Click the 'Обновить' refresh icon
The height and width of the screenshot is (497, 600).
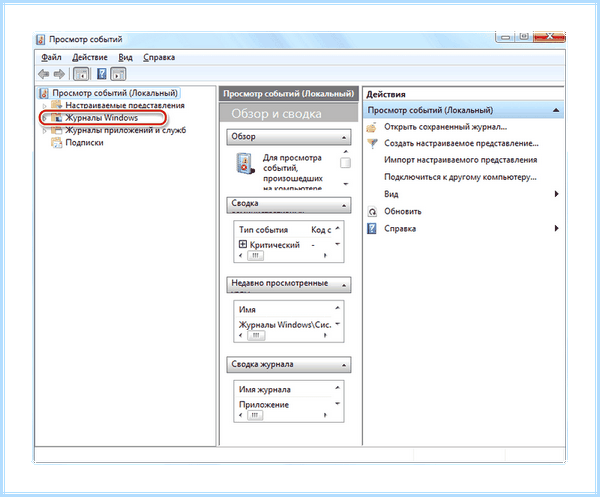pyautogui.click(x=372, y=212)
